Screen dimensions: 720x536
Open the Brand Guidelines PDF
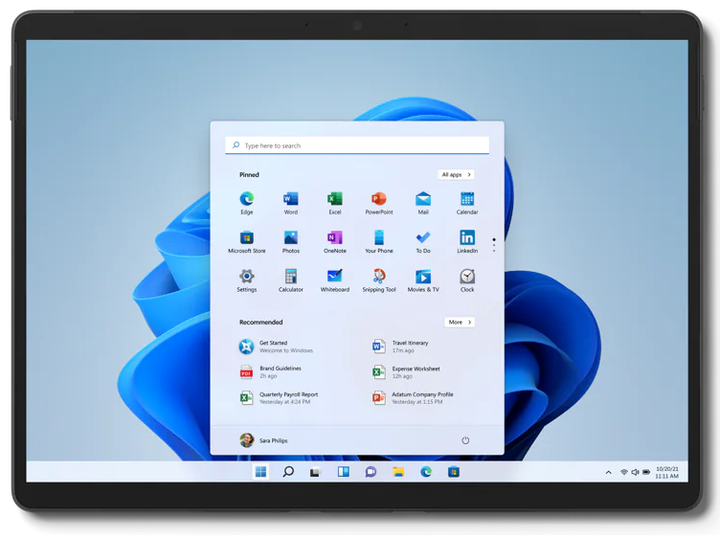pos(270,372)
